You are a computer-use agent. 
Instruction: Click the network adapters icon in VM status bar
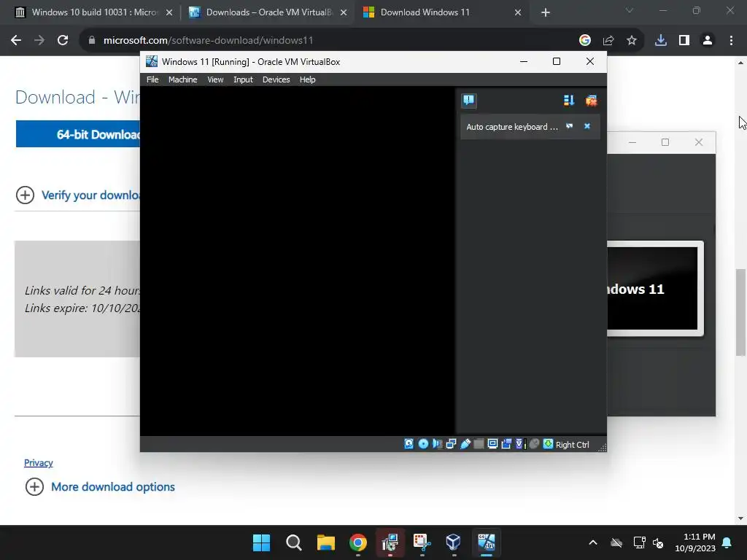click(x=451, y=444)
